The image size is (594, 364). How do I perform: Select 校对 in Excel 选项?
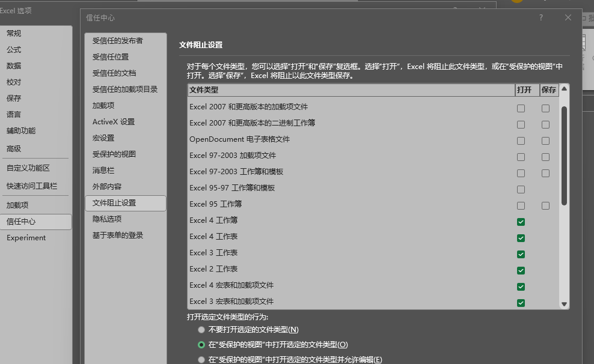tap(35, 82)
